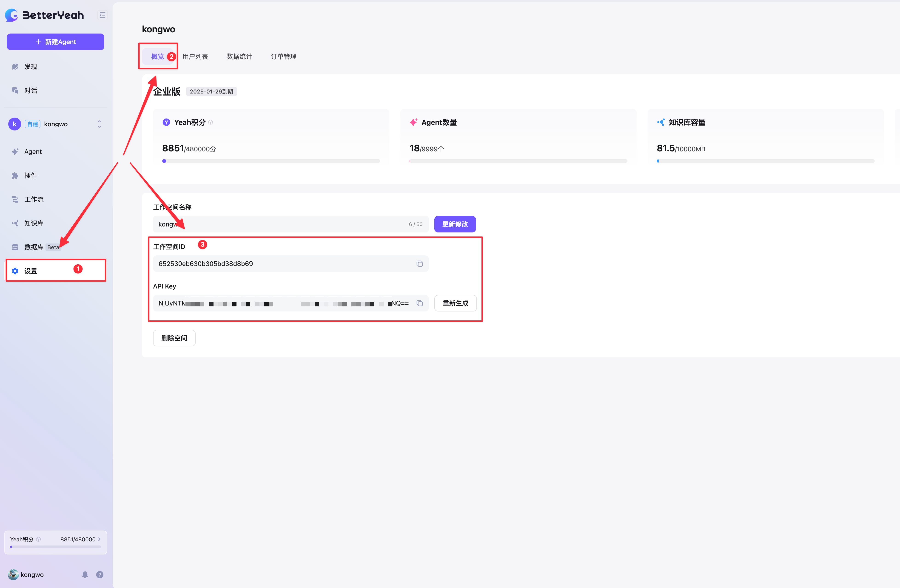Click the 工作空间ID value field

[291, 263]
